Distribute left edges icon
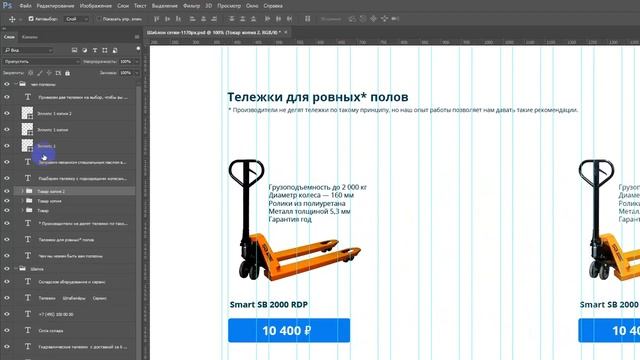640x360 pixels. tap(268, 19)
